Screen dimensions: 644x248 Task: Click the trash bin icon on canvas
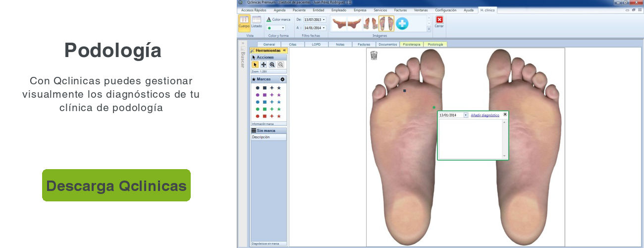coord(374,55)
